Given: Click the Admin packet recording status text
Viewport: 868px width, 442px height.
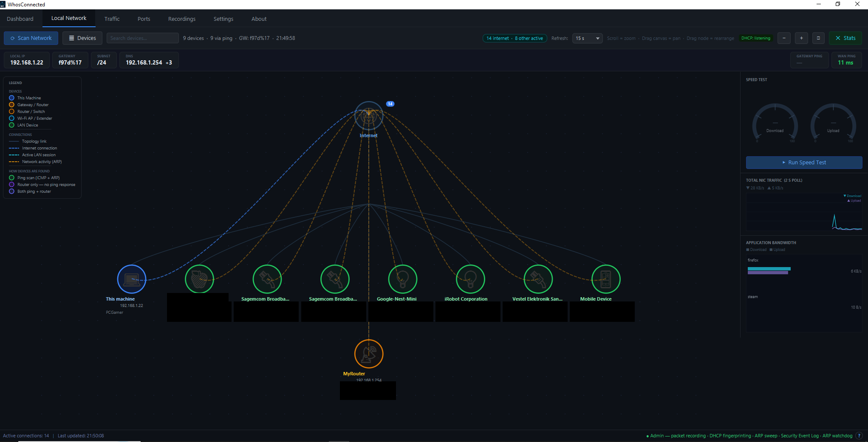Looking at the screenshot, I should [749, 436].
